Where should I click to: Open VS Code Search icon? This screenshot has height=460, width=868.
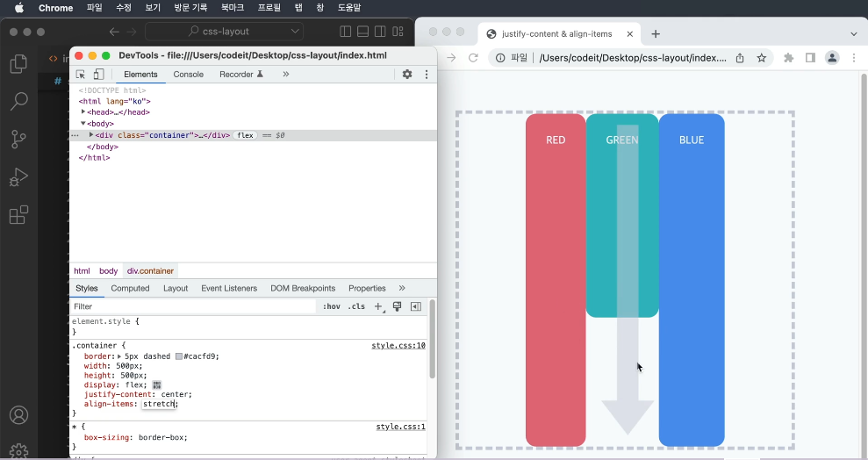pos(18,101)
